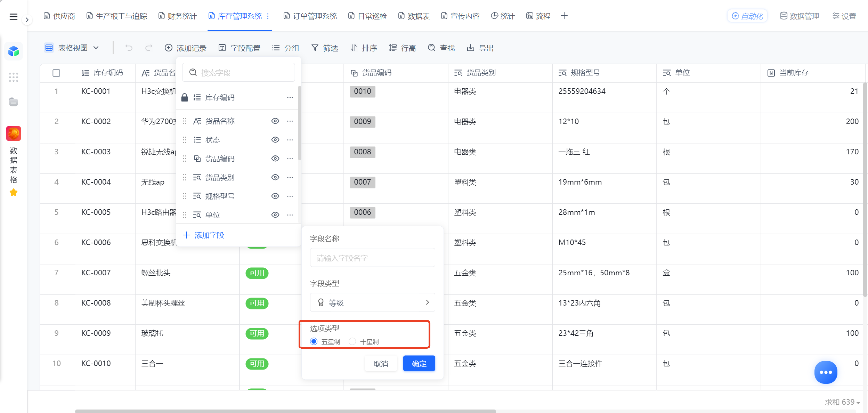This screenshot has height=413, width=868.
Task: Click the redo arrow icon
Action: click(149, 48)
